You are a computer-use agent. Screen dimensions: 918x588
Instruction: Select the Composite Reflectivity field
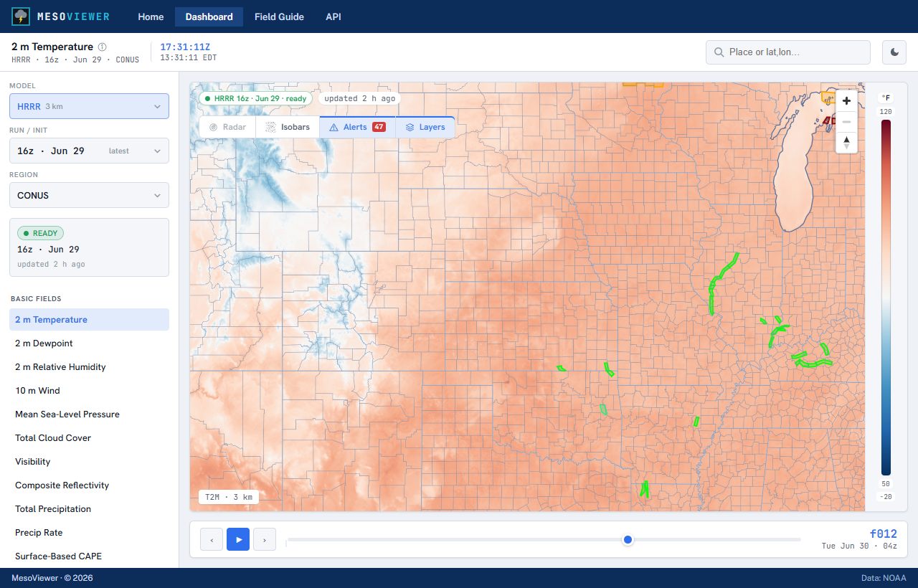(x=89, y=485)
